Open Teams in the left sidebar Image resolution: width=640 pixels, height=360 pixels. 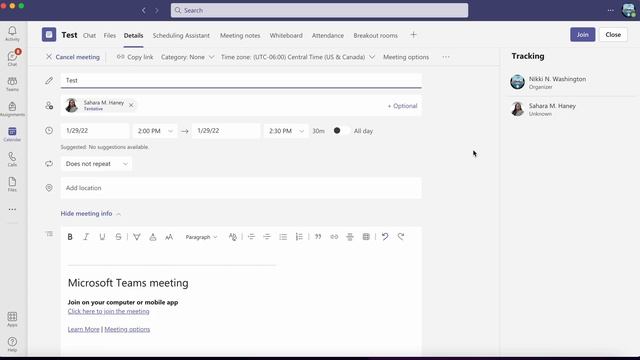pos(12,84)
